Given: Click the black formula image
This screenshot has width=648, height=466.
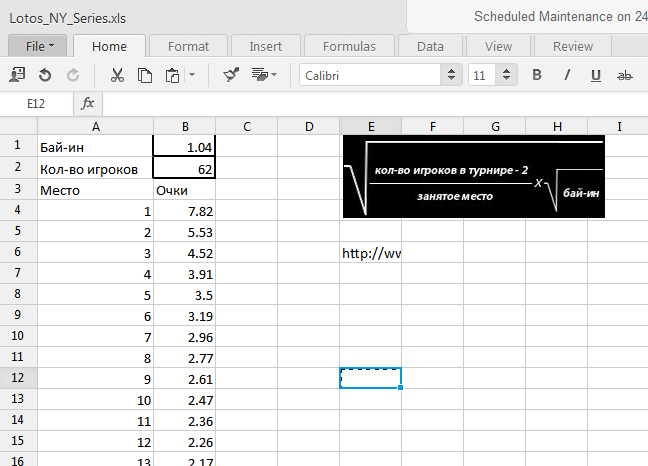Looking at the screenshot, I should pyautogui.click(x=474, y=176).
